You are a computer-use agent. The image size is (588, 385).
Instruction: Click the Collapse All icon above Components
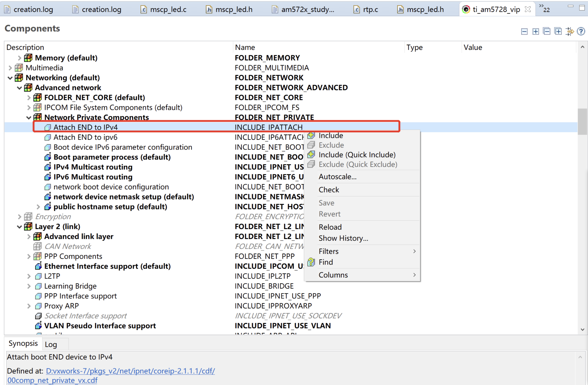(x=524, y=31)
